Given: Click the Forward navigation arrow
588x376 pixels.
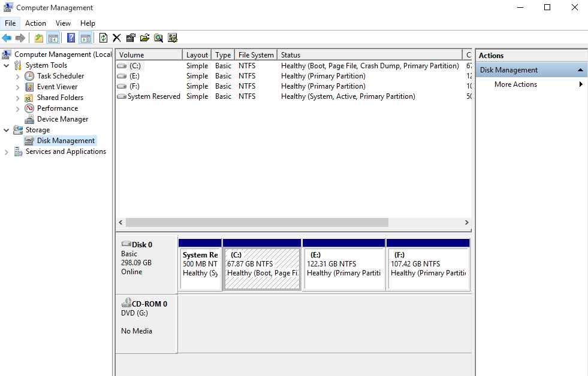Looking at the screenshot, I should (x=20, y=37).
